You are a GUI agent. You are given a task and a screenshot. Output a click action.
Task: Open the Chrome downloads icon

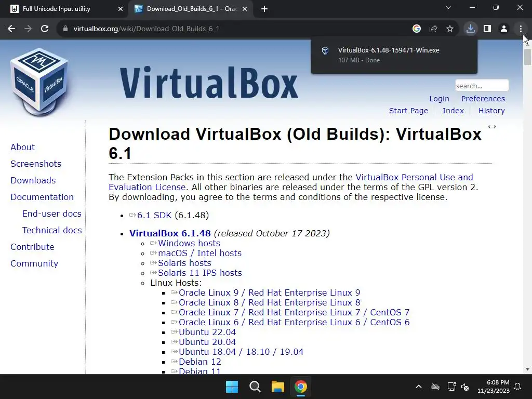point(471,29)
